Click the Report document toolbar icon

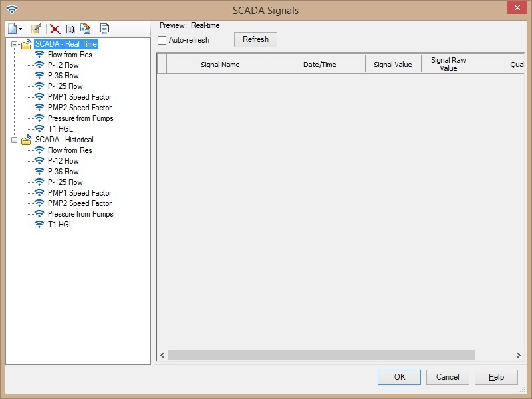click(x=105, y=29)
